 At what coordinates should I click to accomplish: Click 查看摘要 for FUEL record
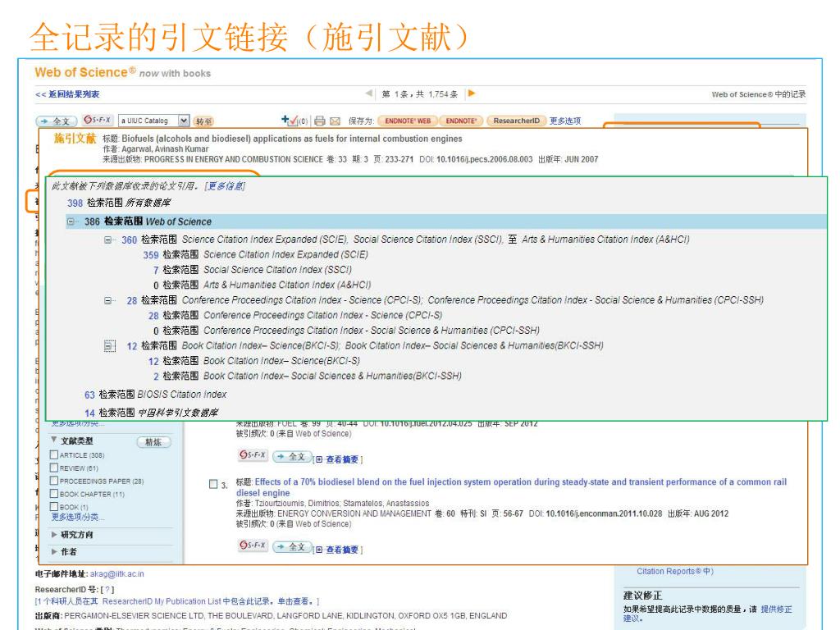pyautogui.click(x=342, y=459)
